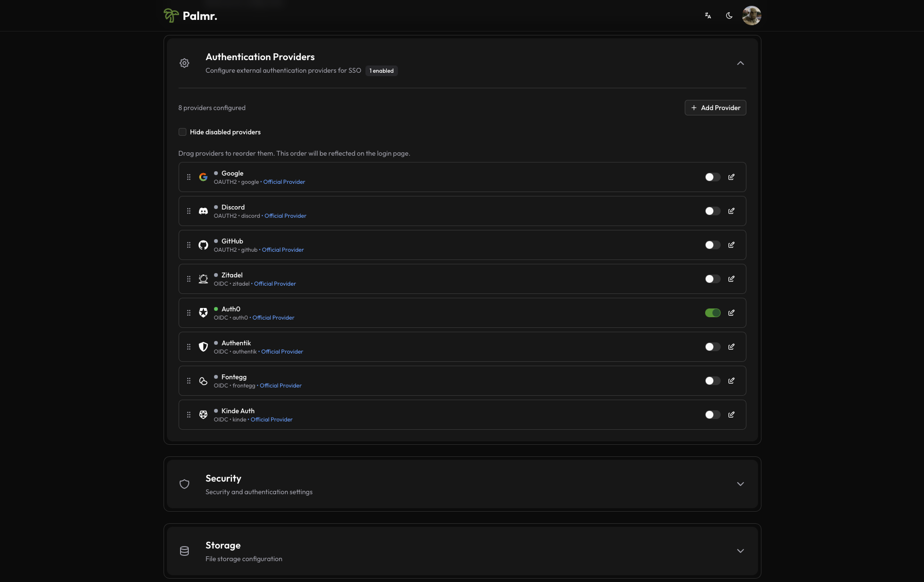
Task: Grab the Kinde Auth row drag handle
Action: 189,415
